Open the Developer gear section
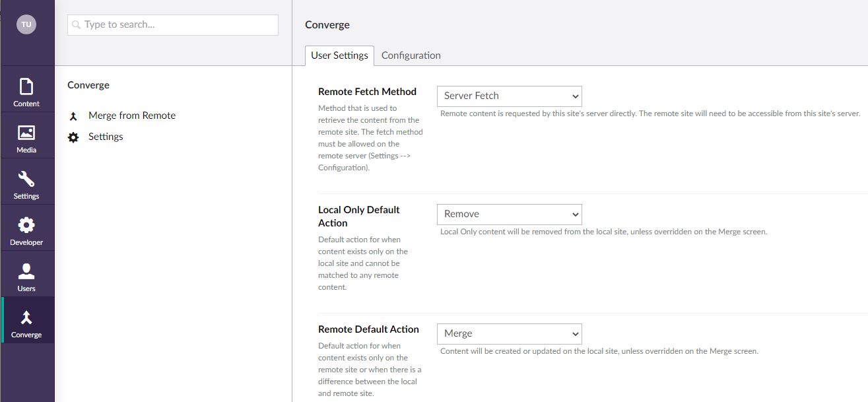Viewport: 868px width, 402px height. 26,225
